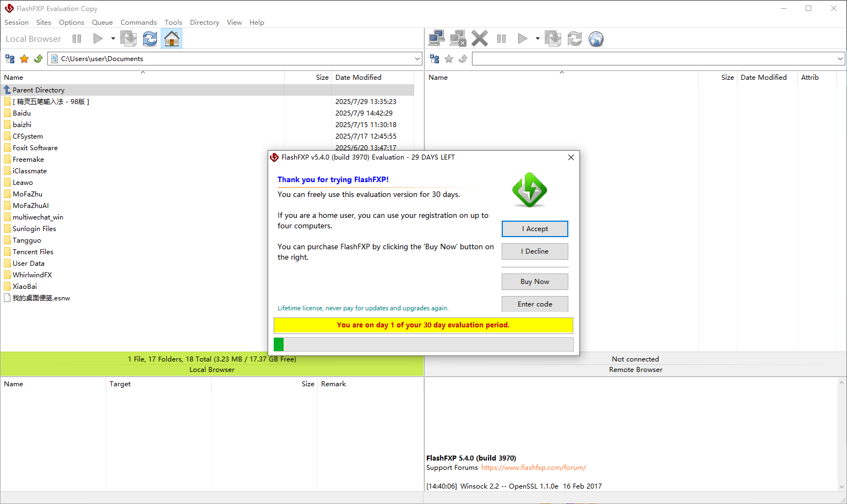Click the I Decline button
This screenshot has width=847, height=504.
point(535,251)
